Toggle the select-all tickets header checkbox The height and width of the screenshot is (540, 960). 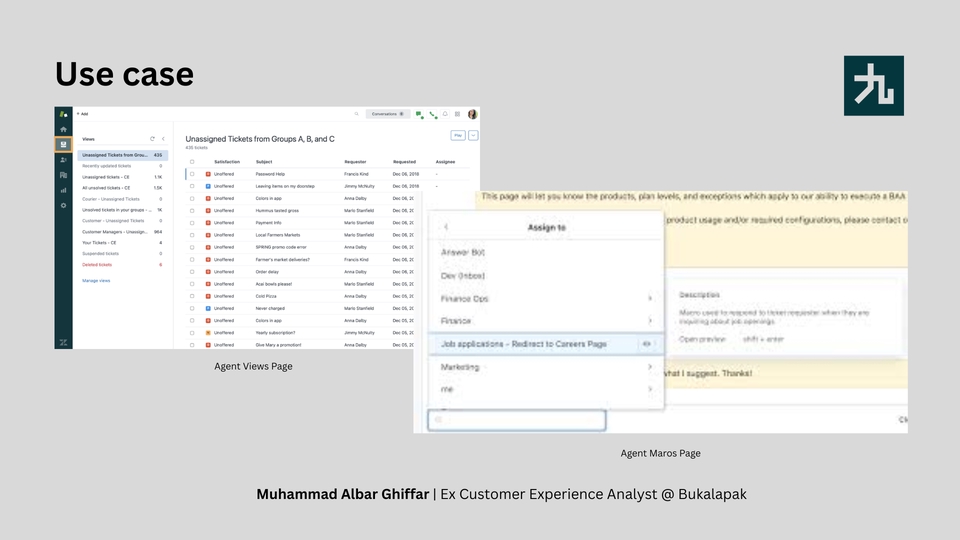coord(192,161)
